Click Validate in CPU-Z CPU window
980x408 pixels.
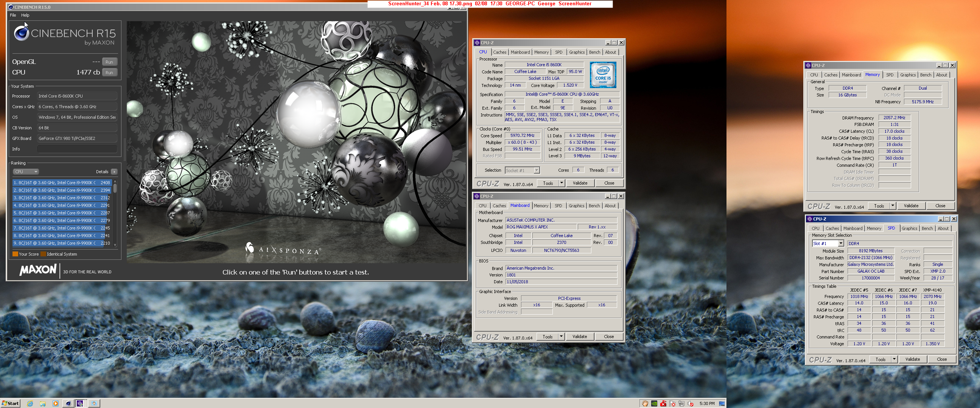580,183
